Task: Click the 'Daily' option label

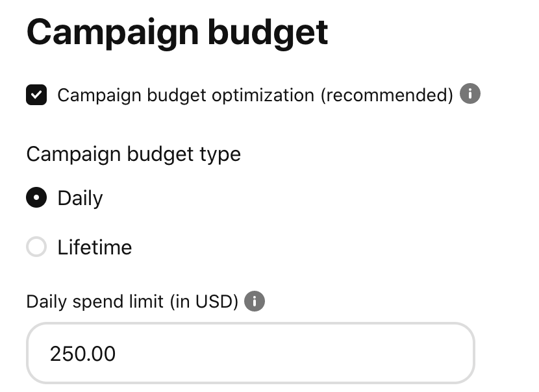Action: pyautogui.click(x=80, y=198)
